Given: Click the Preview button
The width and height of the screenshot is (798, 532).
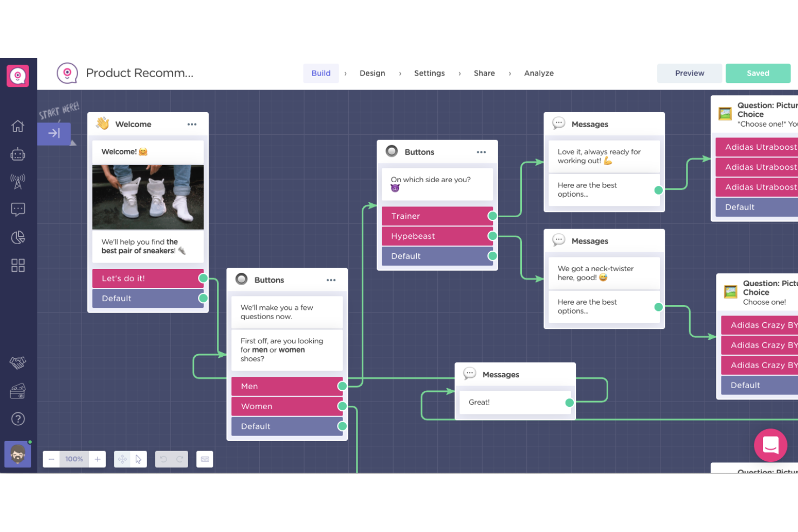Looking at the screenshot, I should (x=689, y=73).
